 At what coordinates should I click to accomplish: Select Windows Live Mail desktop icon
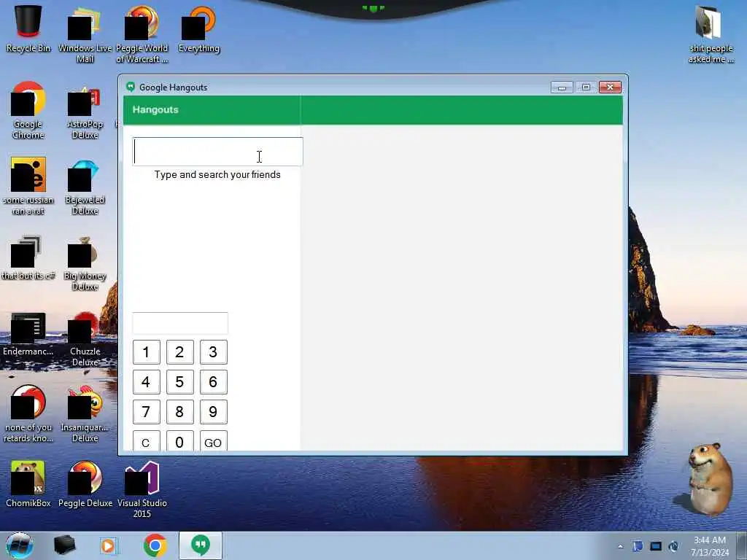point(85,34)
